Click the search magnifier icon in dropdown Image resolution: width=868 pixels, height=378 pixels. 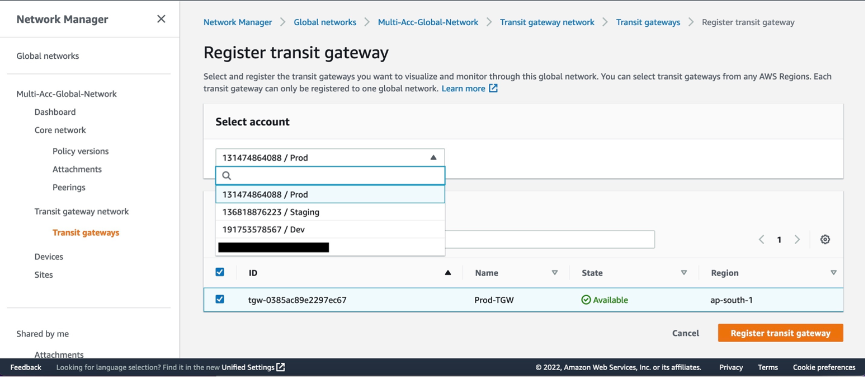point(227,176)
